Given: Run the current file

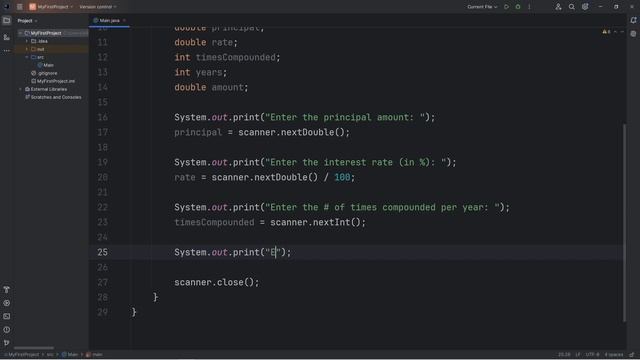Looking at the screenshot, I should (506, 7).
